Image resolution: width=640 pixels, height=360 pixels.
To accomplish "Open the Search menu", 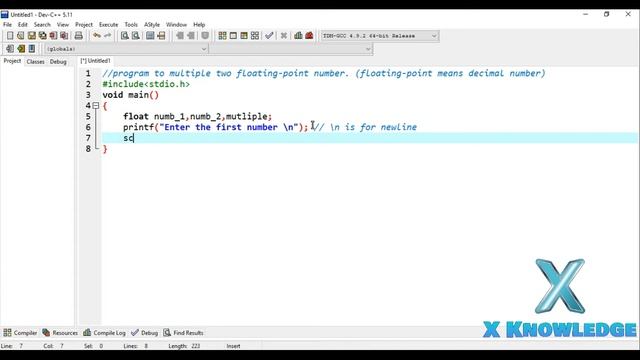I will point(42,25).
